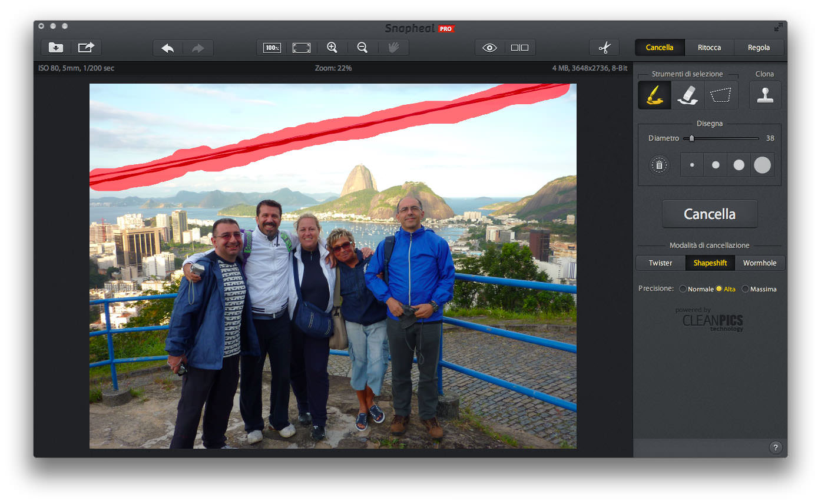
Task: Switch to the Regola tab
Action: tap(759, 48)
